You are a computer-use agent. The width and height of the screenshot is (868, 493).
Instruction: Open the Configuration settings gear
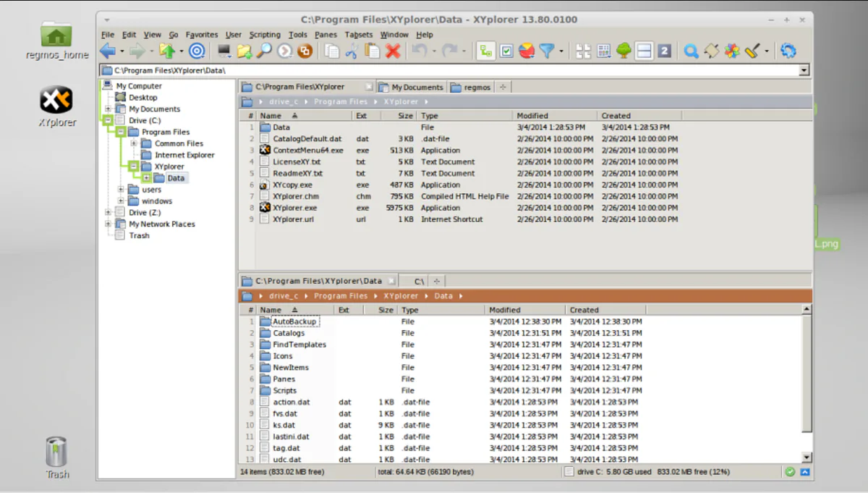click(x=788, y=51)
